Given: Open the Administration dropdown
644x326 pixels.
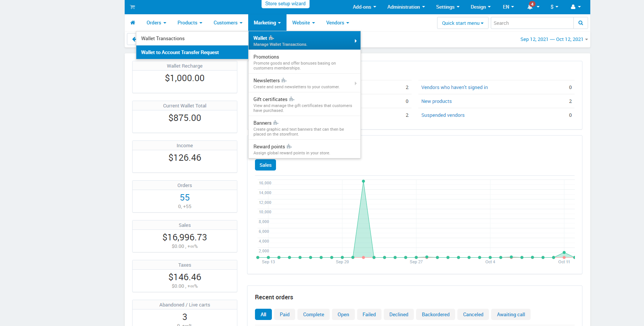Looking at the screenshot, I should click(406, 7).
